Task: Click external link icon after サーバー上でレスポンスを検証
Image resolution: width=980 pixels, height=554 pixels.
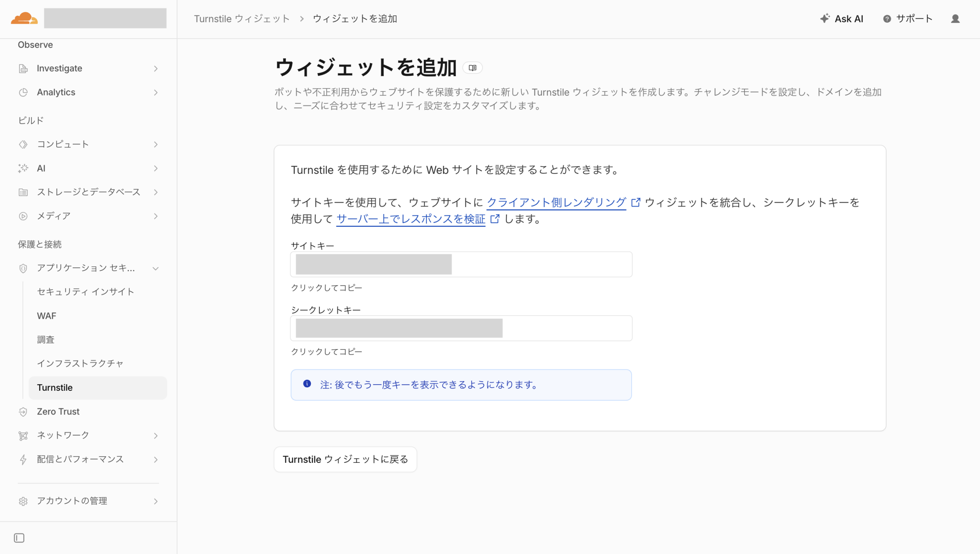Action: coord(495,219)
